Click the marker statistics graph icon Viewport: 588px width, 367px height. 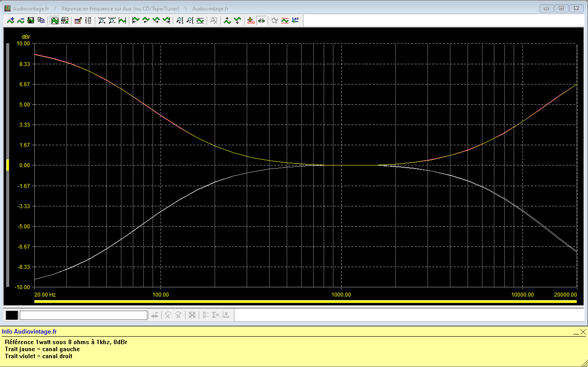tap(226, 315)
